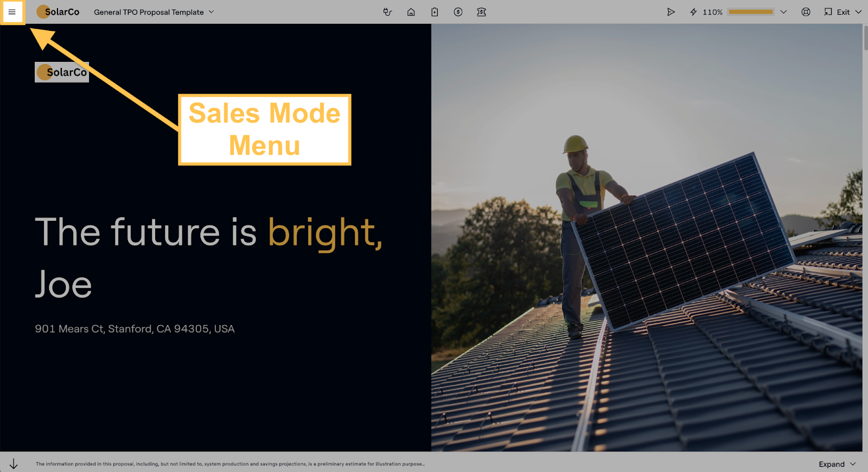
Task: Open the home design icon
Action: (411, 12)
